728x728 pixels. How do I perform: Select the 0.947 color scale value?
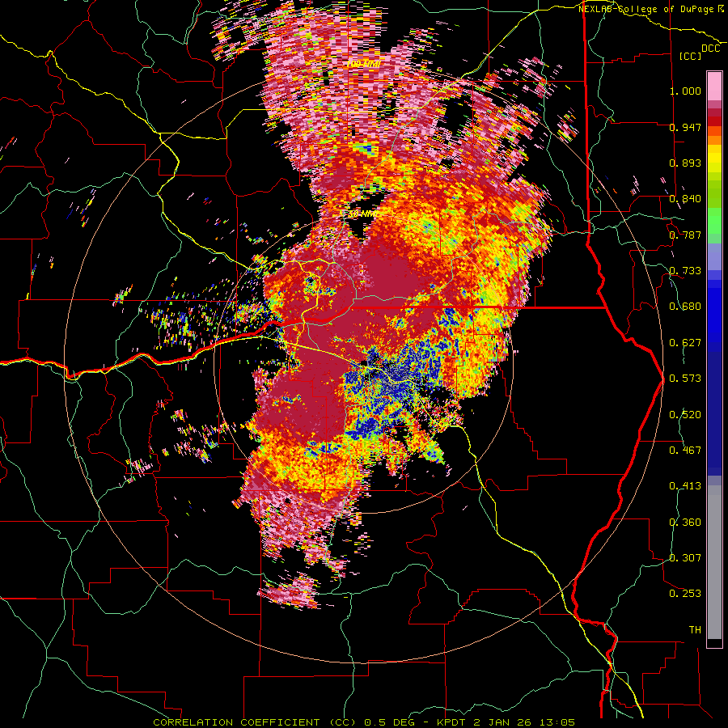point(685,127)
